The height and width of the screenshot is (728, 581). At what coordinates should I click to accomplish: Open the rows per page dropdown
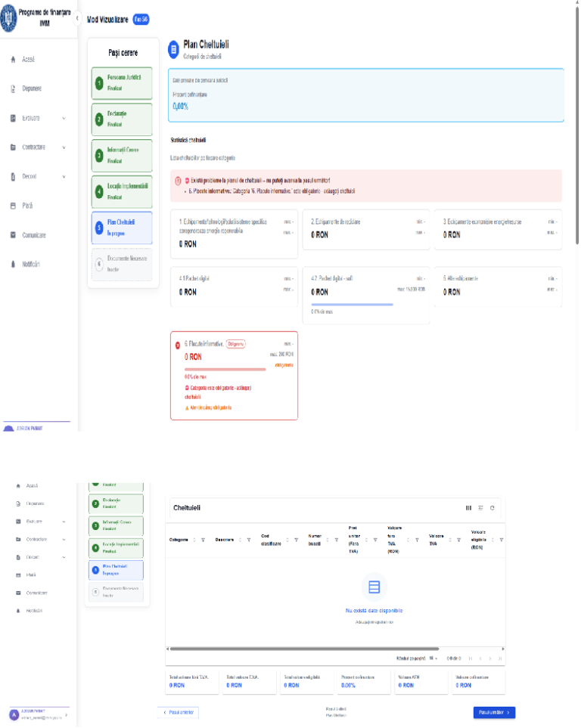pyautogui.click(x=433, y=658)
